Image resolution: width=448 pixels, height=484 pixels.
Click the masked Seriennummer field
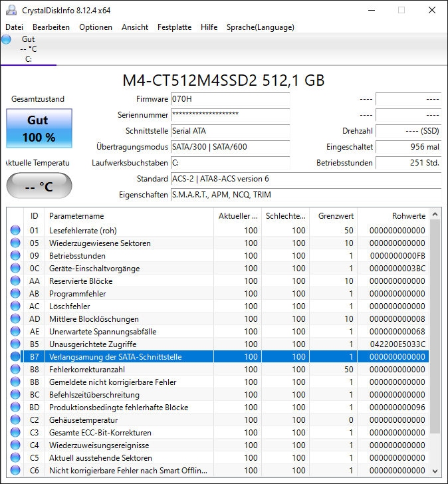coord(231,115)
